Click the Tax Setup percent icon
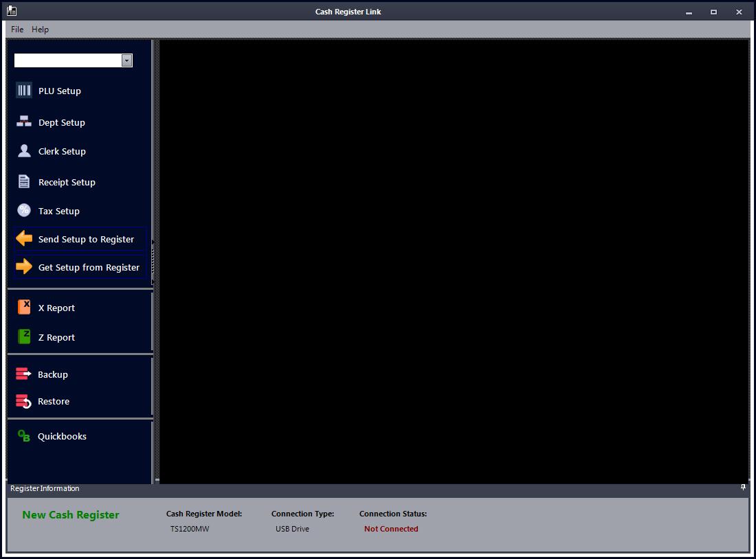The height and width of the screenshot is (559, 756). point(24,211)
